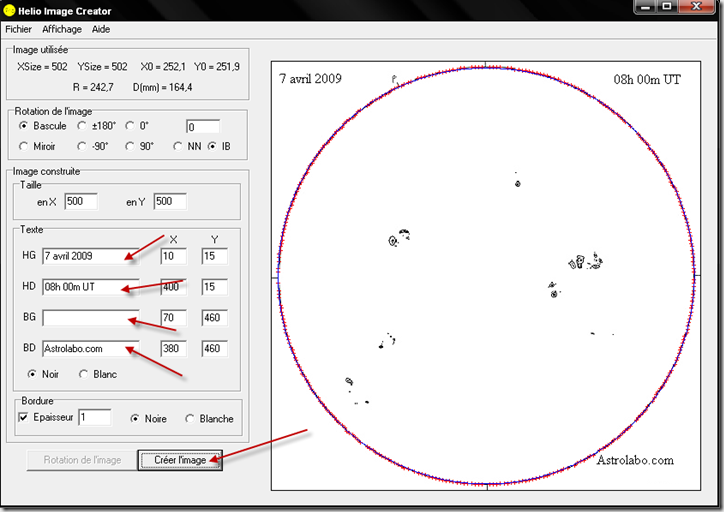Image resolution: width=724 pixels, height=512 pixels.
Task: Open the Aide menu
Action: point(101,30)
